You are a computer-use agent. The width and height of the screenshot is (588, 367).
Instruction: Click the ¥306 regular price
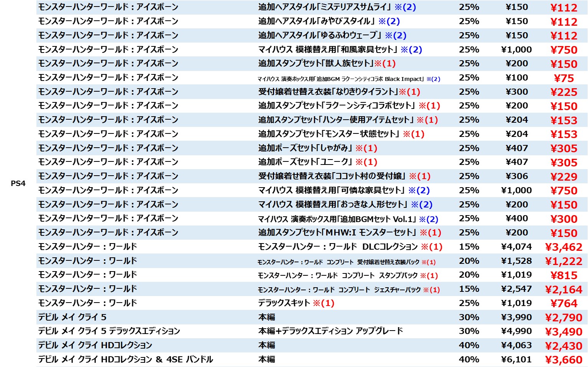[516, 176]
